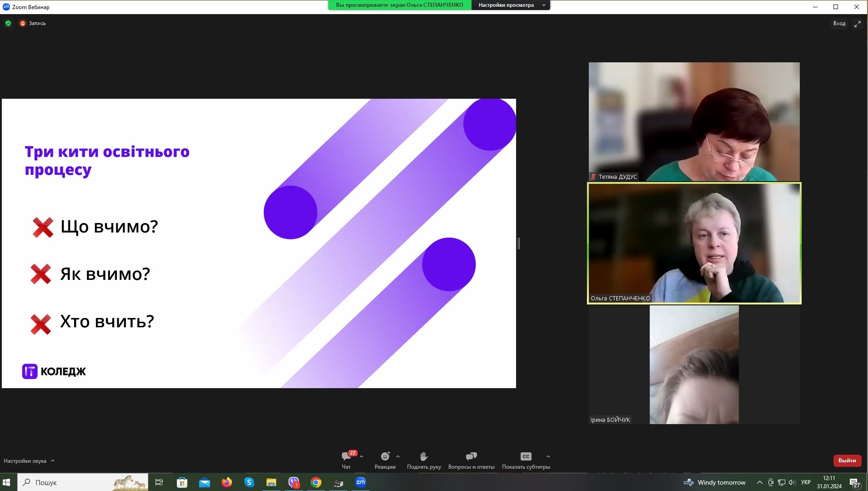Expand the audio settings (Настройки звука) chevron

[53, 461]
